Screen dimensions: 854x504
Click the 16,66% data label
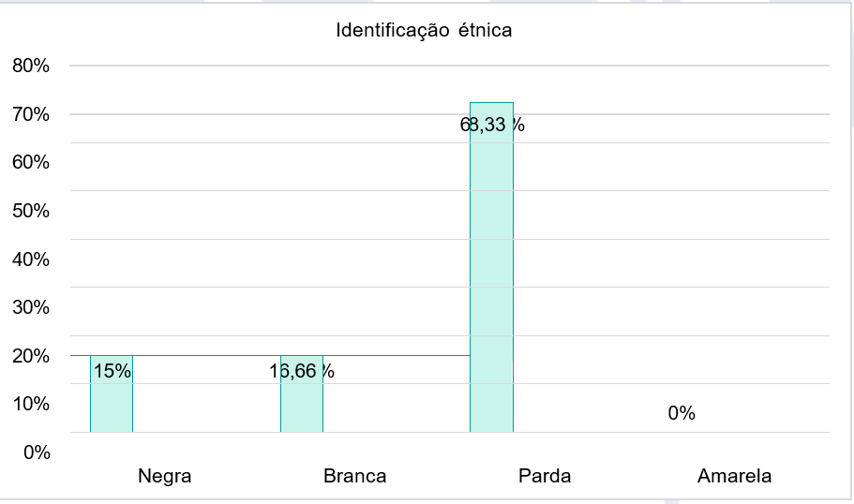[302, 371]
